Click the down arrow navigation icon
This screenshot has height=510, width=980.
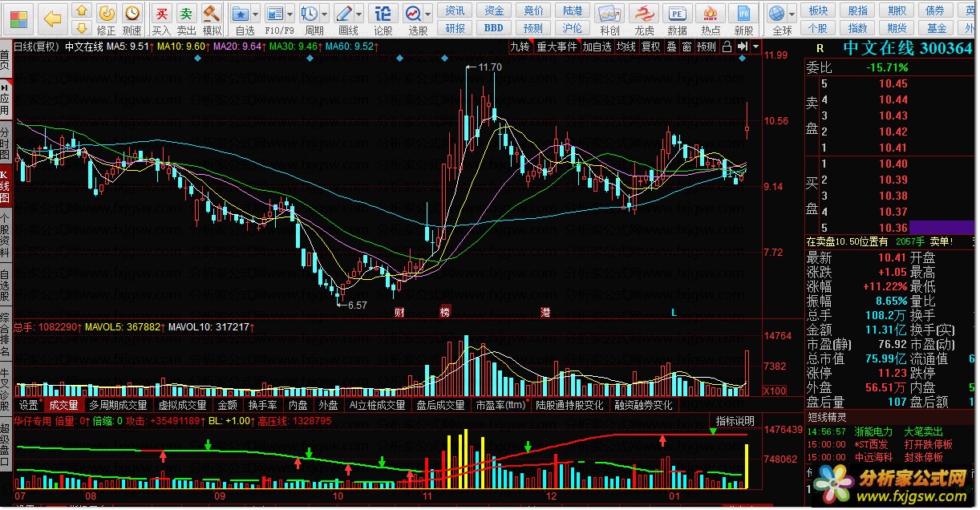[82, 29]
